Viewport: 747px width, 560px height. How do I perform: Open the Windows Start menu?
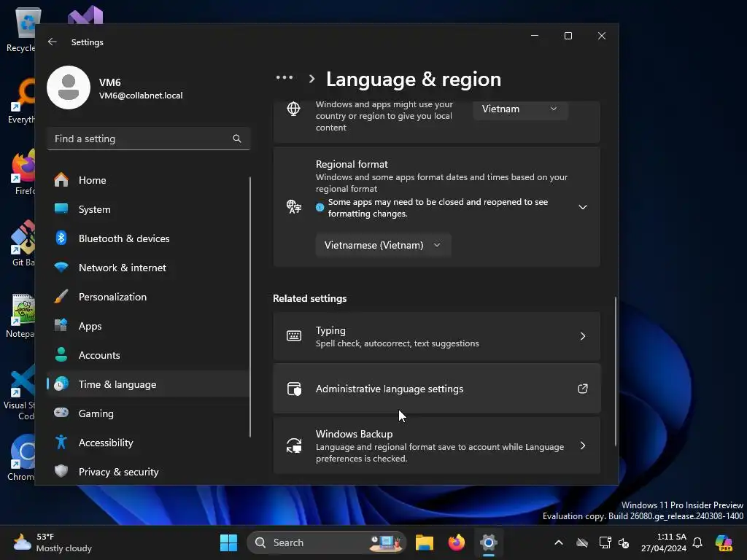coord(228,542)
